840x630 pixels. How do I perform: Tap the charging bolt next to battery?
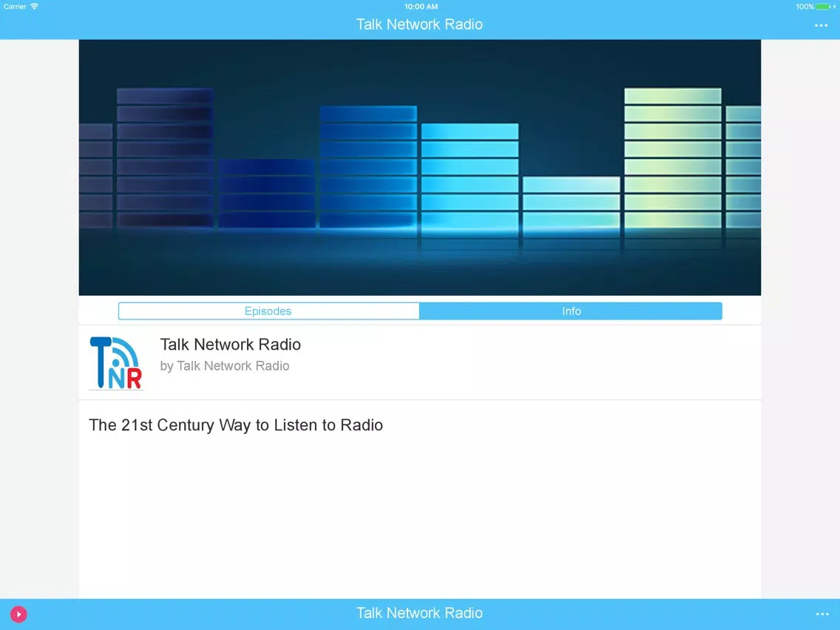click(x=834, y=7)
